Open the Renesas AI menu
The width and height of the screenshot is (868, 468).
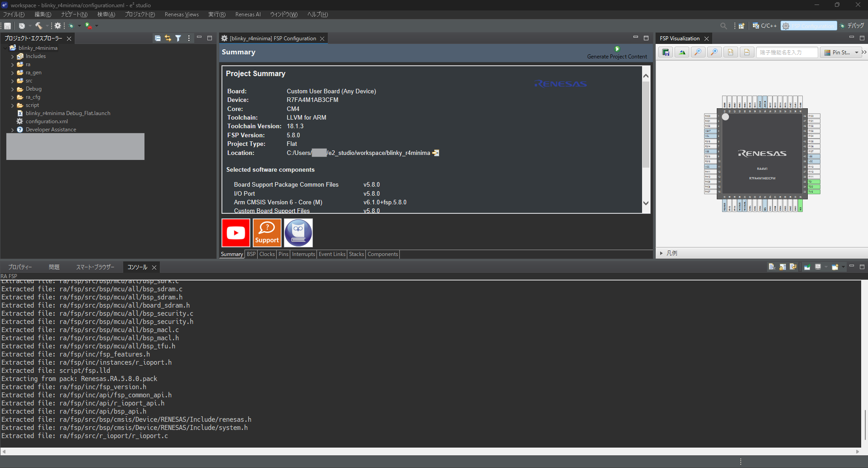(248, 14)
